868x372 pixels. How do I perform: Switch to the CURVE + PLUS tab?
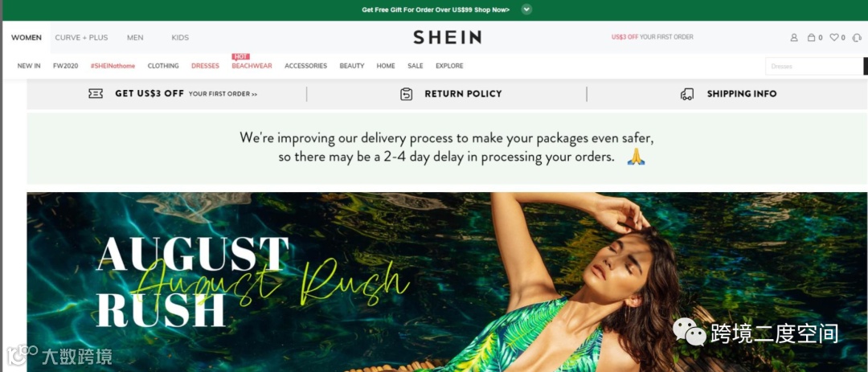pos(81,38)
